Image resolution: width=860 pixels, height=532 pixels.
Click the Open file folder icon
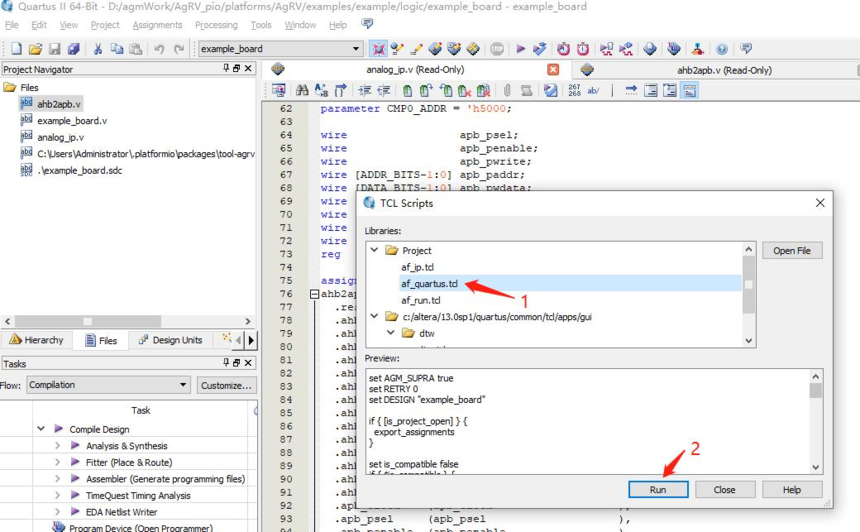pos(36,49)
